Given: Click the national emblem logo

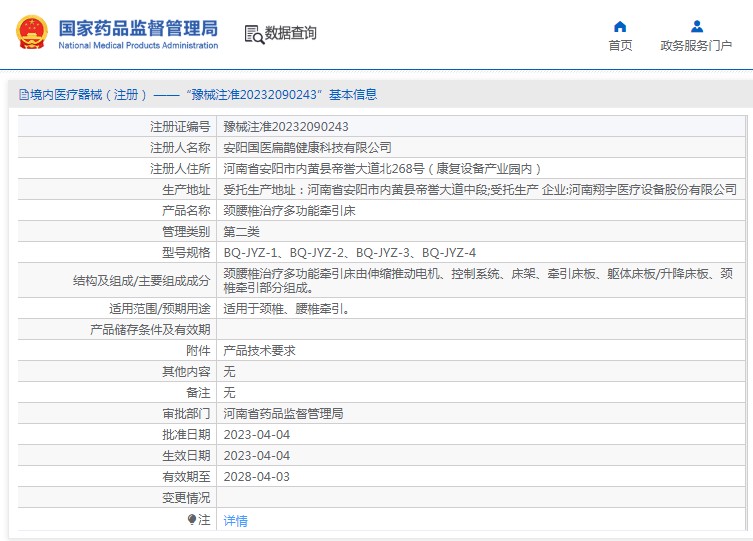Looking at the screenshot, I should tap(32, 33).
